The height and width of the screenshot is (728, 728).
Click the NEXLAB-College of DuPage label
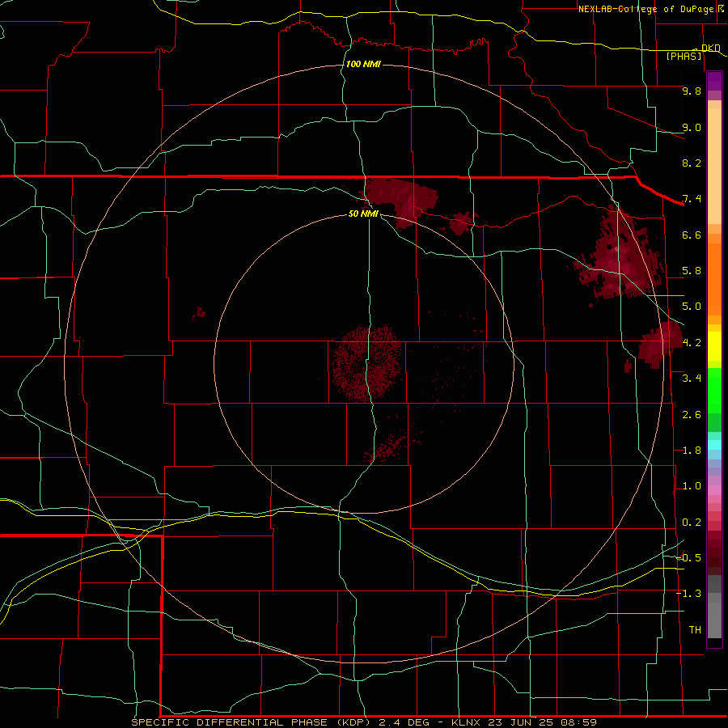645,9
